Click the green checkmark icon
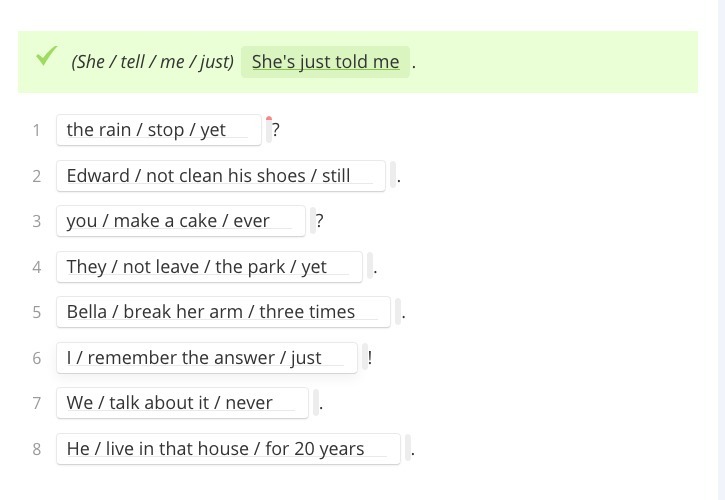The height and width of the screenshot is (500, 725). click(45, 57)
